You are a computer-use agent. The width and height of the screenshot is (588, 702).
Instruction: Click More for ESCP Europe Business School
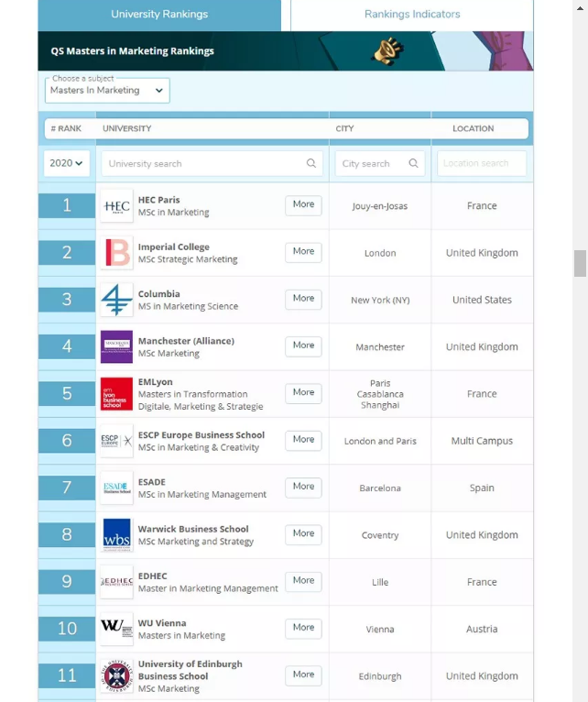pos(303,440)
